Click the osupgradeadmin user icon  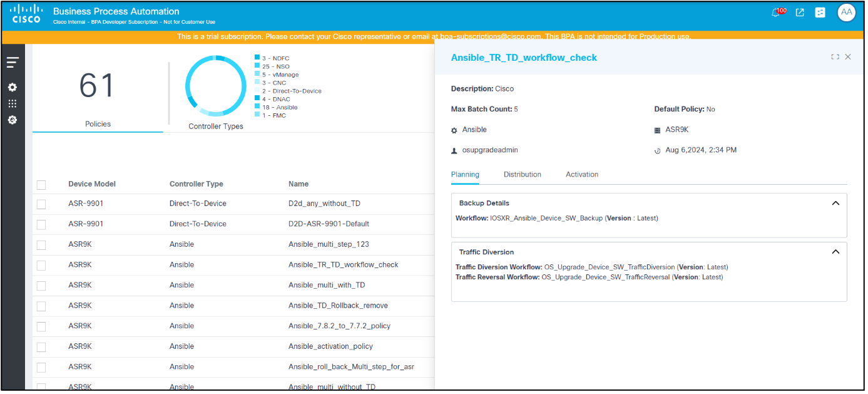click(x=454, y=151)
